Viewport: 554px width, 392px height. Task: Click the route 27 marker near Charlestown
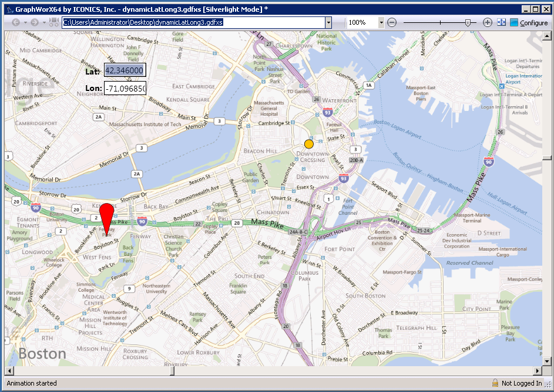tap(269, 44)
